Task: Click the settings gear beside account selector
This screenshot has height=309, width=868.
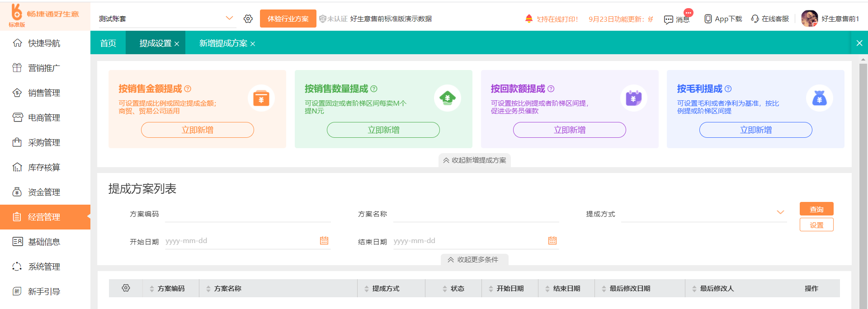Action: pos(248,19)
